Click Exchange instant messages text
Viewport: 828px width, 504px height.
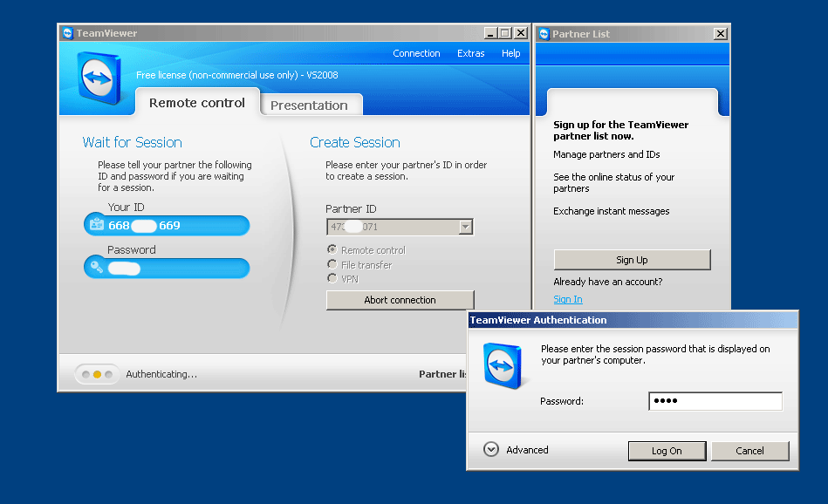tap(612, 211)
